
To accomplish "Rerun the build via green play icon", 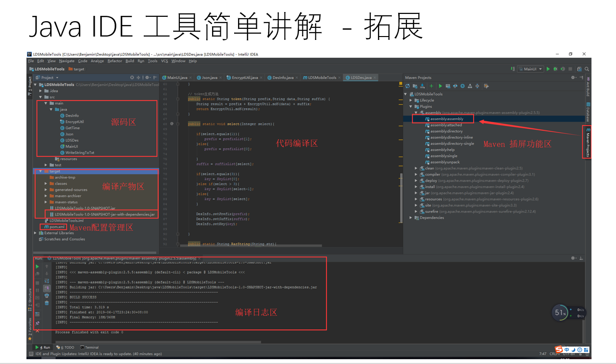I will pyautogui.click(x=37, y=266).
